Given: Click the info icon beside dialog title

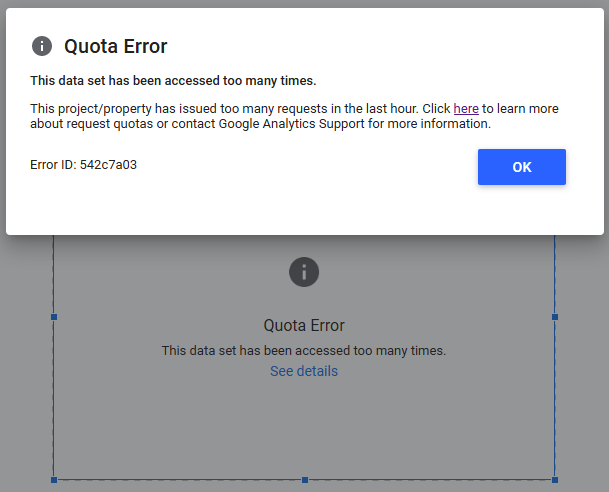Looking at the screenshot, I should point(42,46).
